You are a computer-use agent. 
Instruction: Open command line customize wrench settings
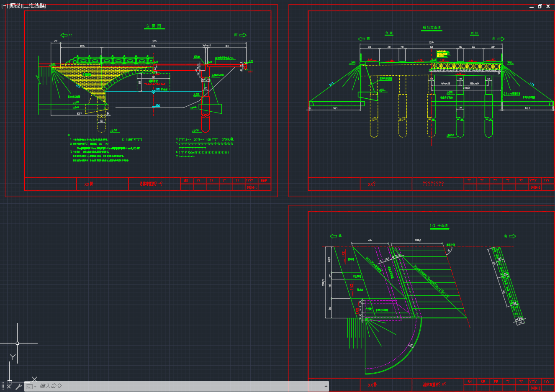tap(18, 386)
